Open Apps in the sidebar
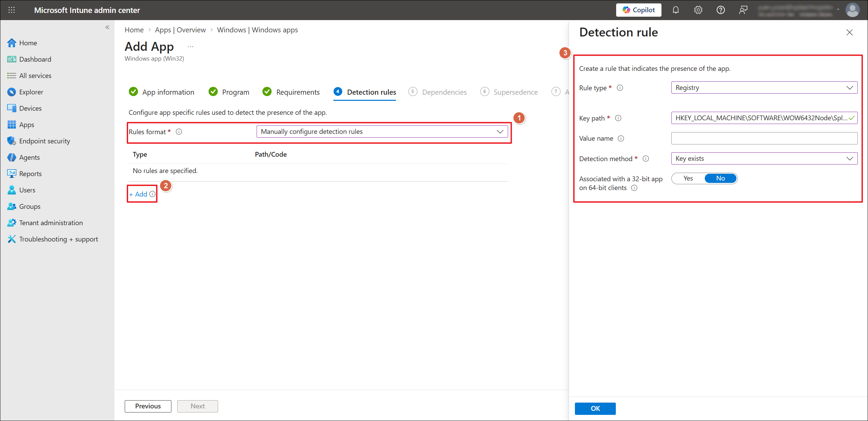Screen dimensions: 868x421 21,125
